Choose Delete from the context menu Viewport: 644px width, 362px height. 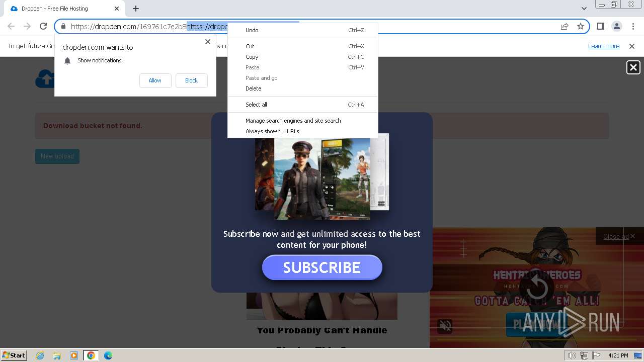tap(303, 88)
